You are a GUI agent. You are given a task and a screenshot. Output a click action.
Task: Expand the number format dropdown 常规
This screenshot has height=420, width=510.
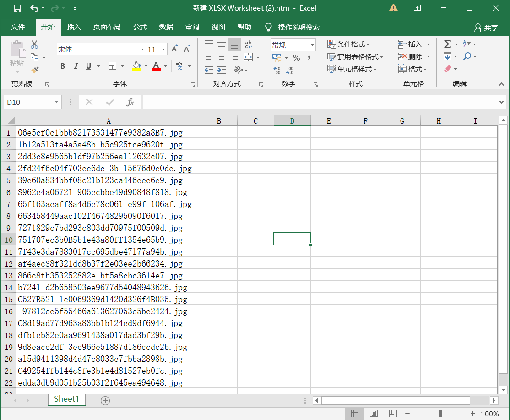(312, 45)
